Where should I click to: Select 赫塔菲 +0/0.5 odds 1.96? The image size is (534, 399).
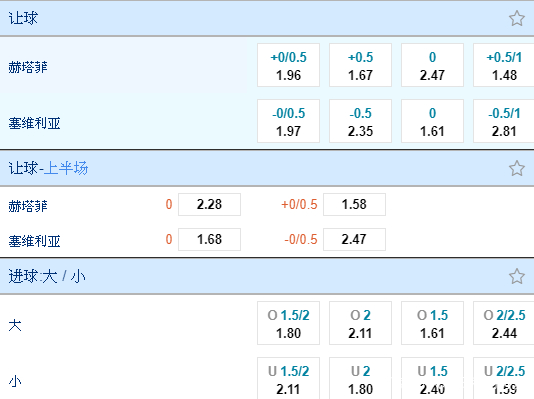[x=288, y=65]
